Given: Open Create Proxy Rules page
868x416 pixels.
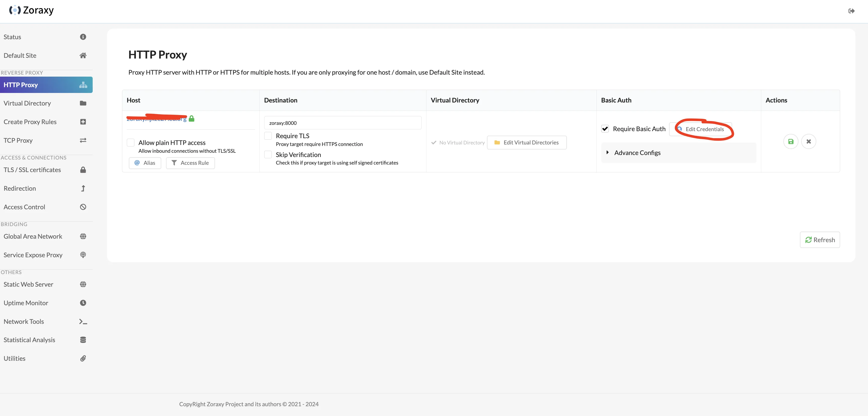Looking at the screenshot, I should 46,122.
